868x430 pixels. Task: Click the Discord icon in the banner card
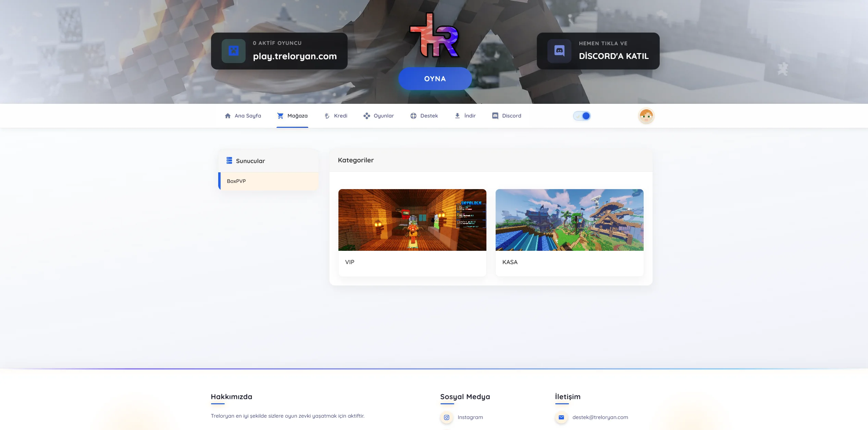[x=559, y=51]
